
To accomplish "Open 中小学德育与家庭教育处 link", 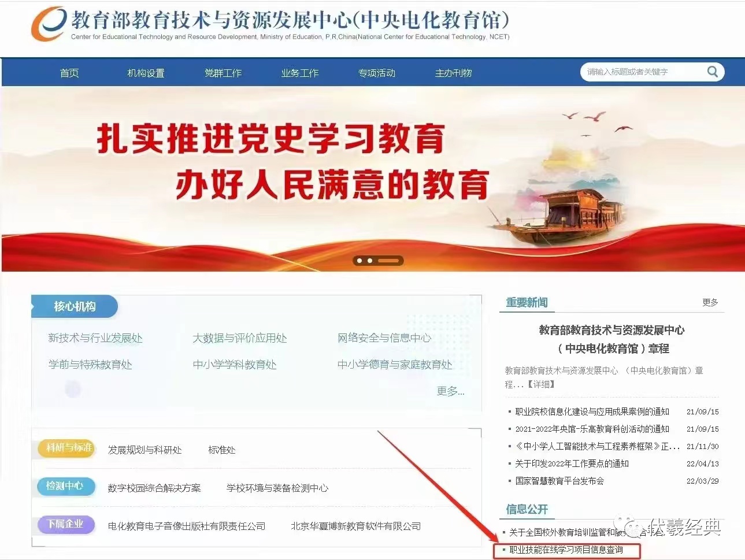I will [x=395, y=365].
